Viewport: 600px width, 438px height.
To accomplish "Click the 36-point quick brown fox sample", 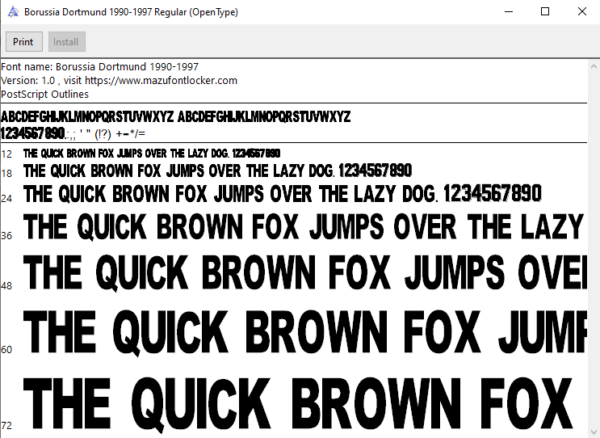I will click(305, 226).
